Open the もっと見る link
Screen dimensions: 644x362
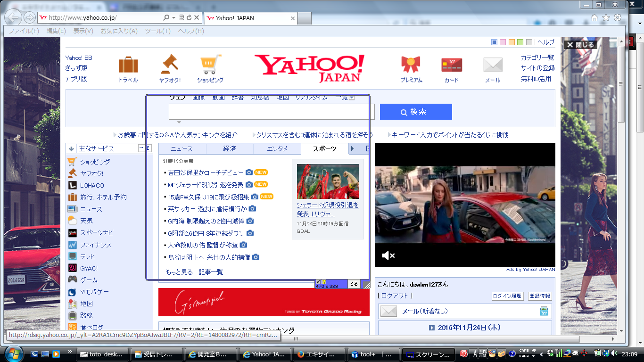pos(179,272)
